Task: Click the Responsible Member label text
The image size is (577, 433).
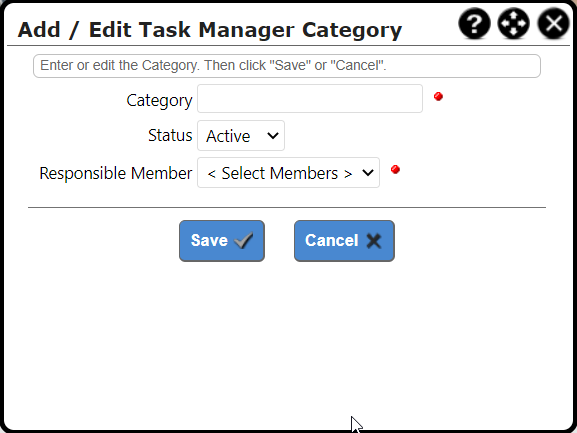Action: point(116,173)
